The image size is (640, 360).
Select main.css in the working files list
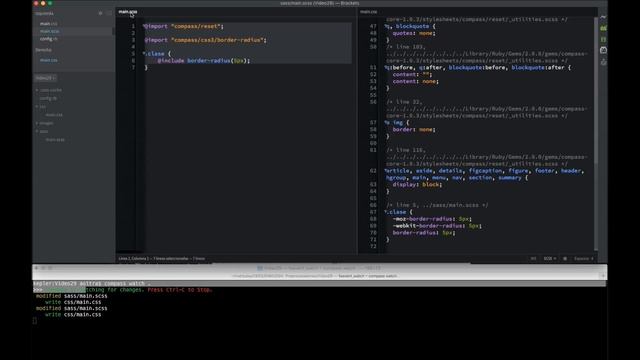[x=49, y=24]
